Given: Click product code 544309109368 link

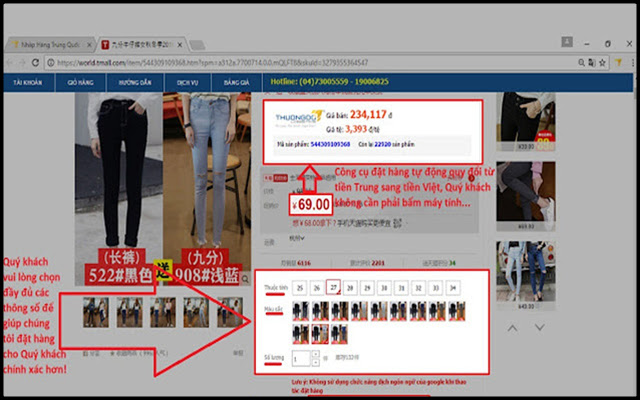Looking at the screenshot, I should pyautogui.click(x=330, y=144).
